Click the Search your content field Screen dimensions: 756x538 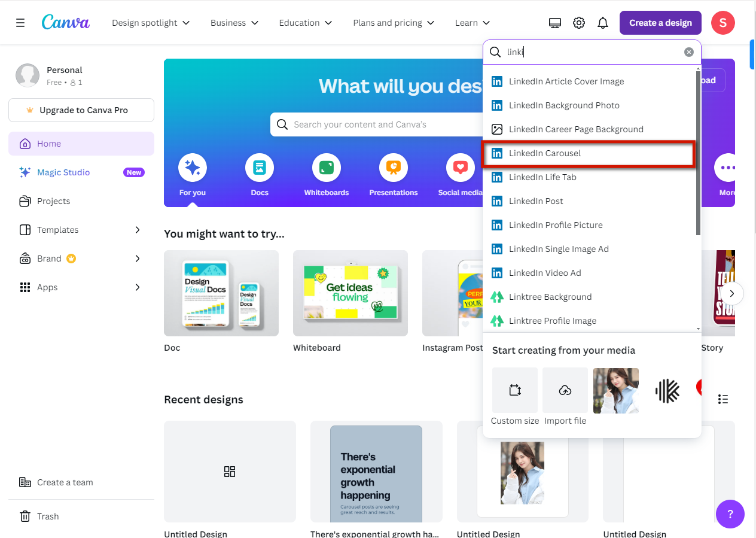[377, 124]
